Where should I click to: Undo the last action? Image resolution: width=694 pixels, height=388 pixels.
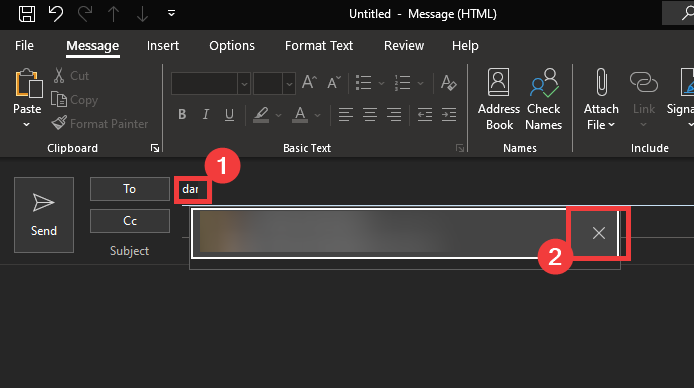pos(56,14)
